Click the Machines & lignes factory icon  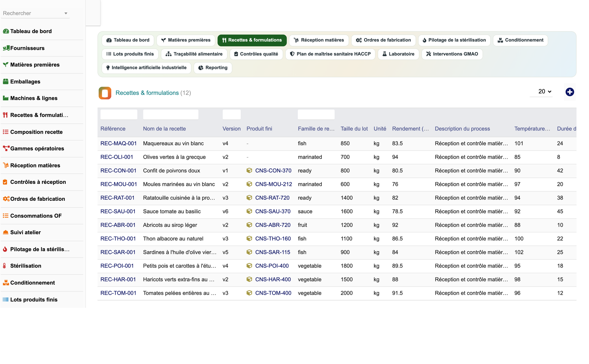[x=6, y=98]
